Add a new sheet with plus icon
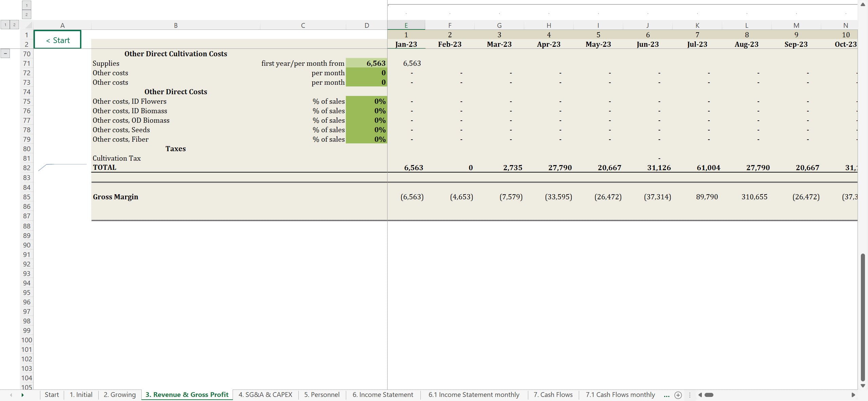The width and height of the screenshot is (868, 401). [678, 395]
